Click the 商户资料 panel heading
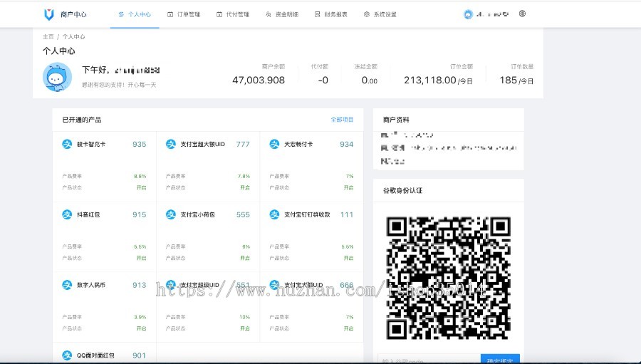 pos(396,120)
